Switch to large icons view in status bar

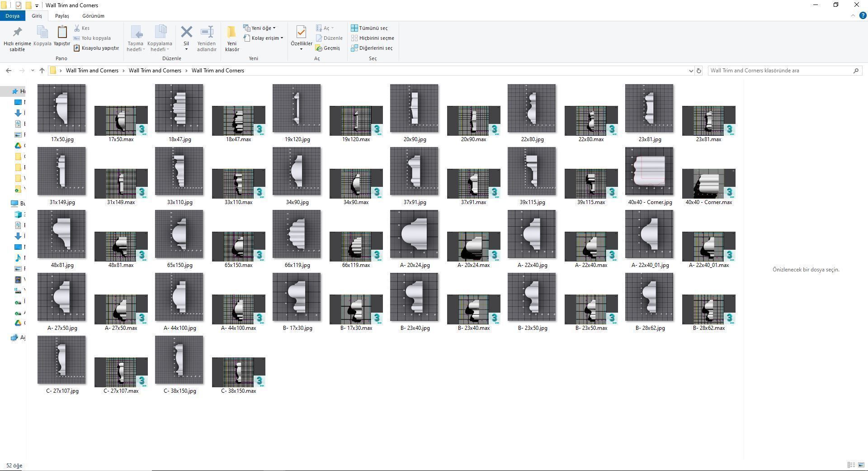[861, 465]
